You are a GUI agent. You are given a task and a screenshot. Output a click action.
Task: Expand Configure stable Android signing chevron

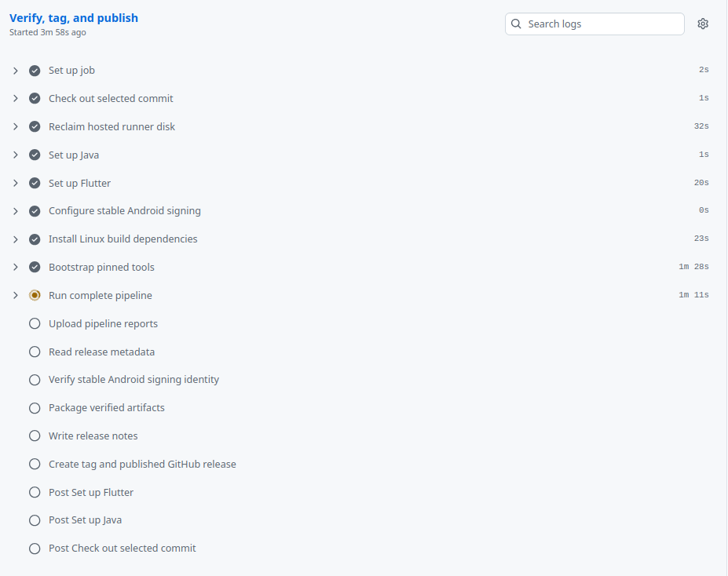[16, 211]
